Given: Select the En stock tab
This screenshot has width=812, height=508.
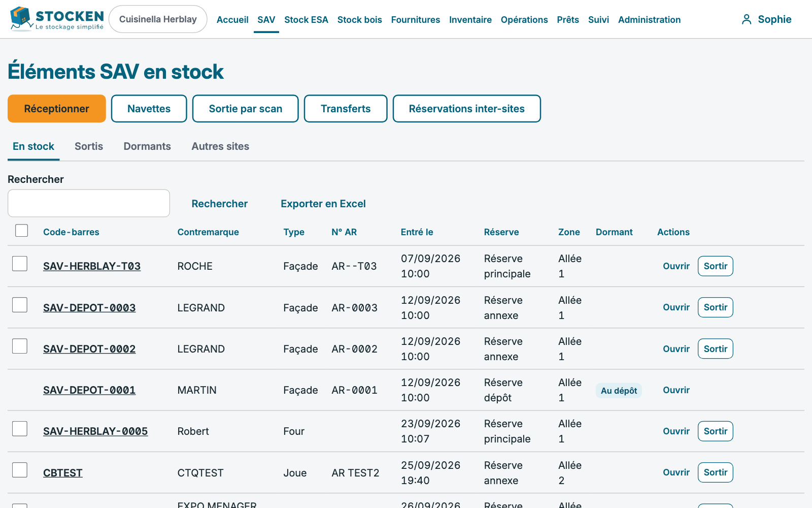Looking at the screenshot, I should (x=33, y=146).
